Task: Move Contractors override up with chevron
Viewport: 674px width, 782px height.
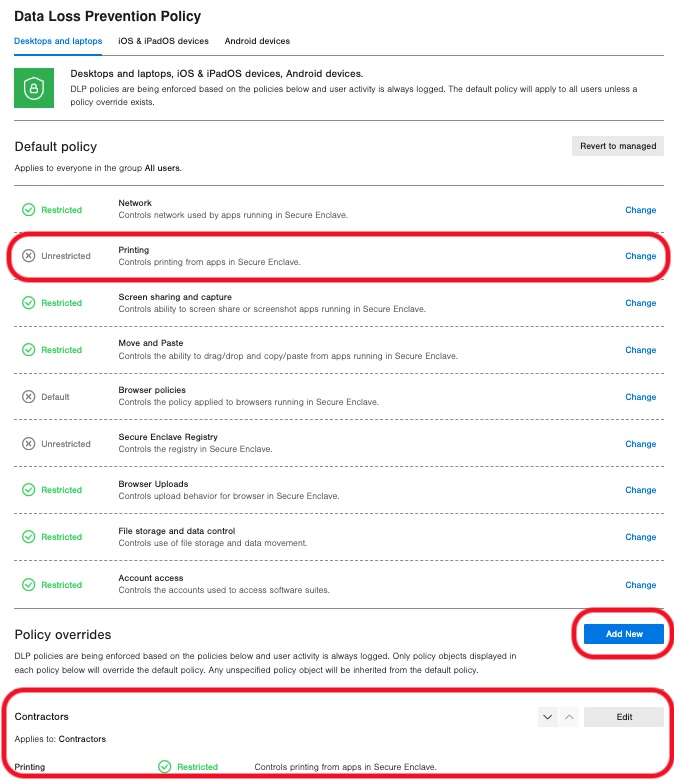Action: pos(567,717)
